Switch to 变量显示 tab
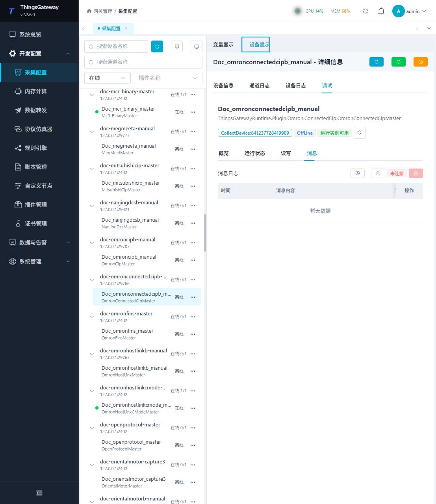Image resolution: width=436 pixels, height=504 pixels. (223, 44)
